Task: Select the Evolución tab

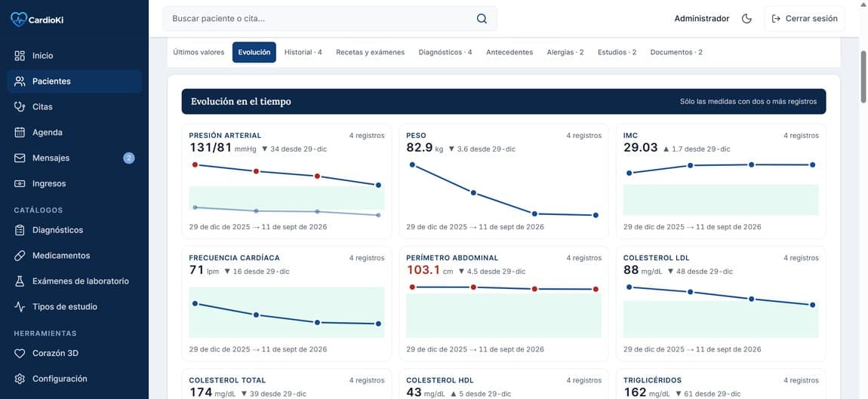Action: point(254,52)
